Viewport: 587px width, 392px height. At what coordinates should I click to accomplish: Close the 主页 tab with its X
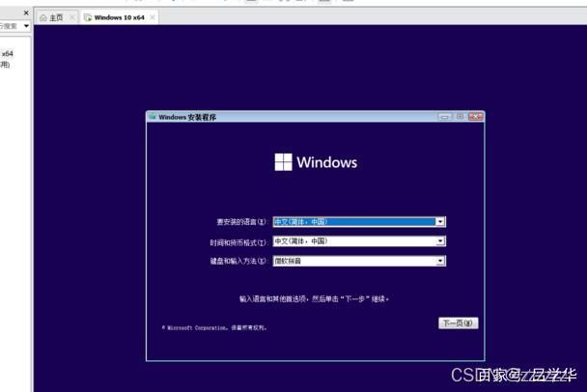(x=72, y=17)
